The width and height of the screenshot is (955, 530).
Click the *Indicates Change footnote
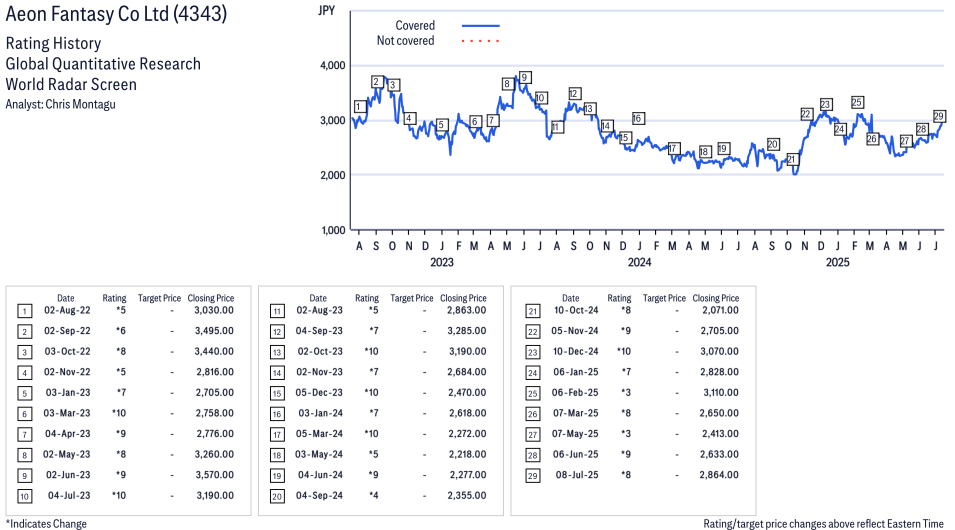[46, 523]
